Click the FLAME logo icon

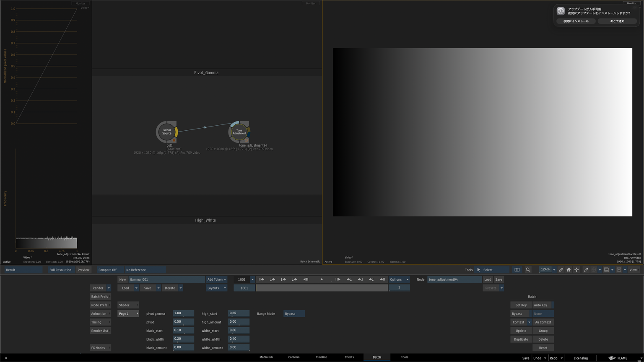(612, 358)
